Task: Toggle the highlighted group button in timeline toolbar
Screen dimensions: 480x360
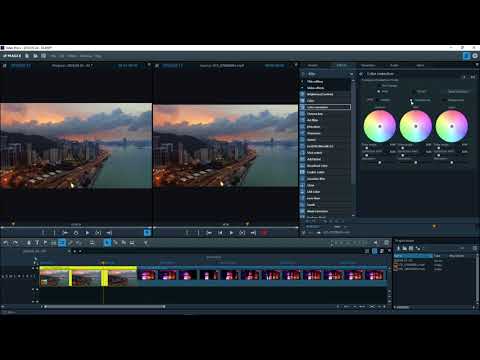Action: [62, 243]
